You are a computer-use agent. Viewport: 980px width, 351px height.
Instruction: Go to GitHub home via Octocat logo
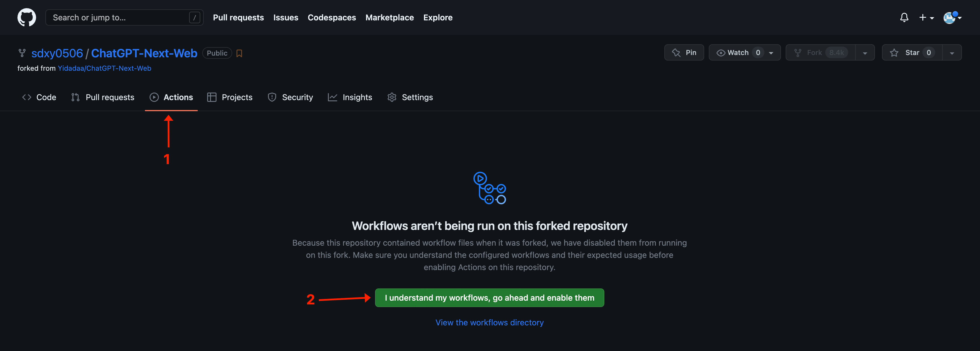(27, 17)
